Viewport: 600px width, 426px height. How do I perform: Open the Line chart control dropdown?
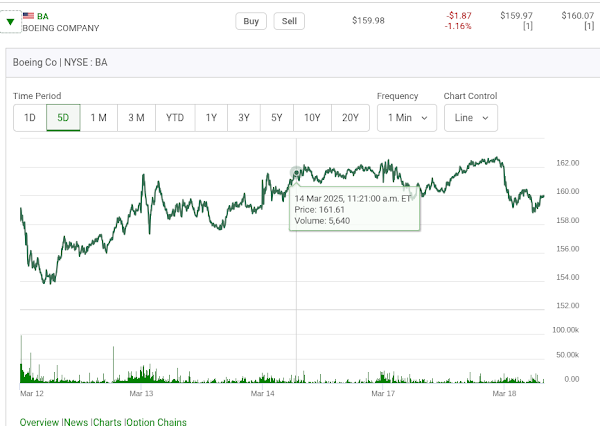471,118
